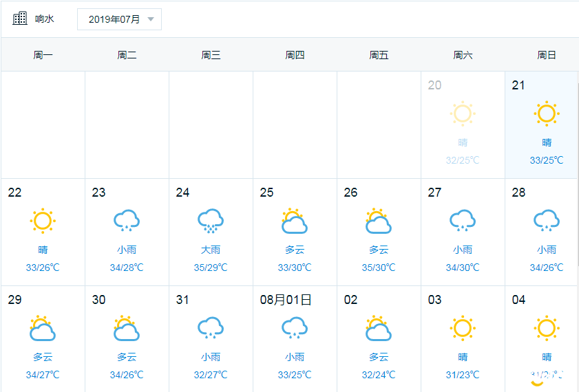Click the sunny icon on day 22

43,221
